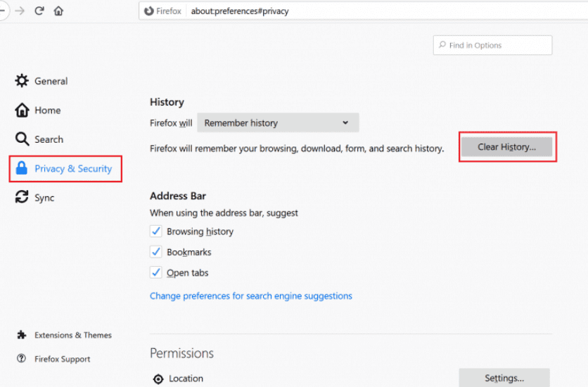Image resolution: width=588 pixels, height=387 pixels.
Task: Focus the Find in Options search field
Action: 492,45
